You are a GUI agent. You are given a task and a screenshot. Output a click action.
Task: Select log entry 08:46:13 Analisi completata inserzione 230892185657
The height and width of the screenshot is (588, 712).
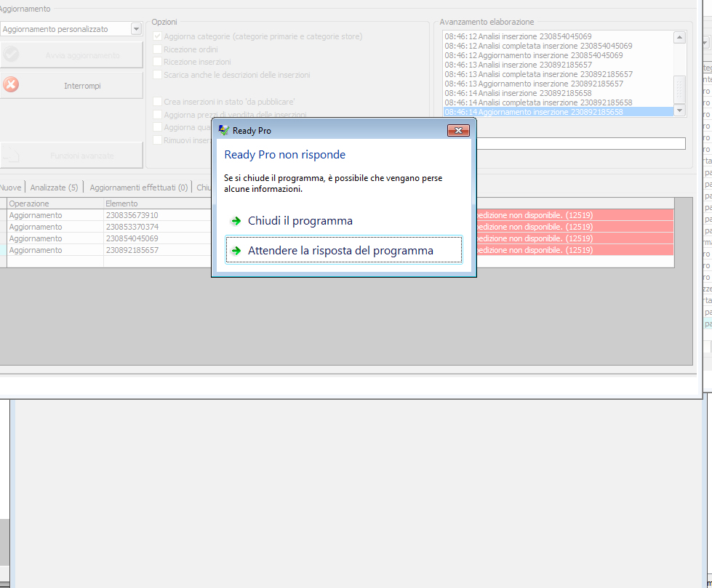(x=558, y=74)
